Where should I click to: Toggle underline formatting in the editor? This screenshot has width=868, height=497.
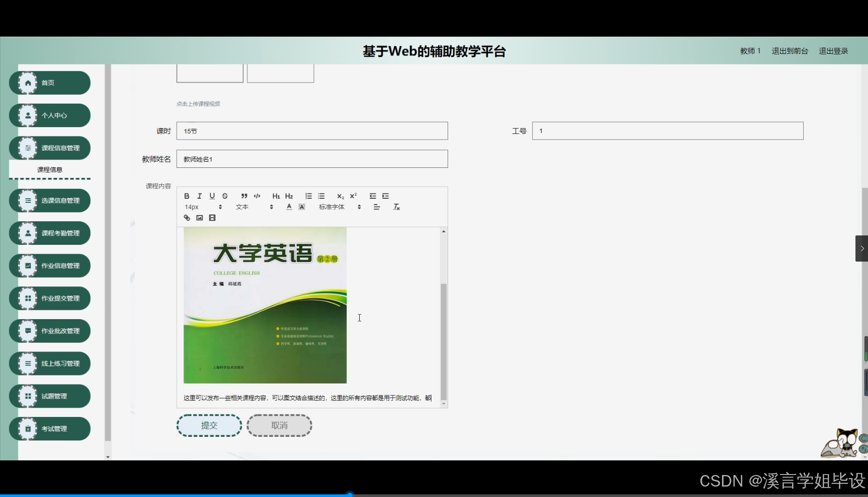point(212,196)
